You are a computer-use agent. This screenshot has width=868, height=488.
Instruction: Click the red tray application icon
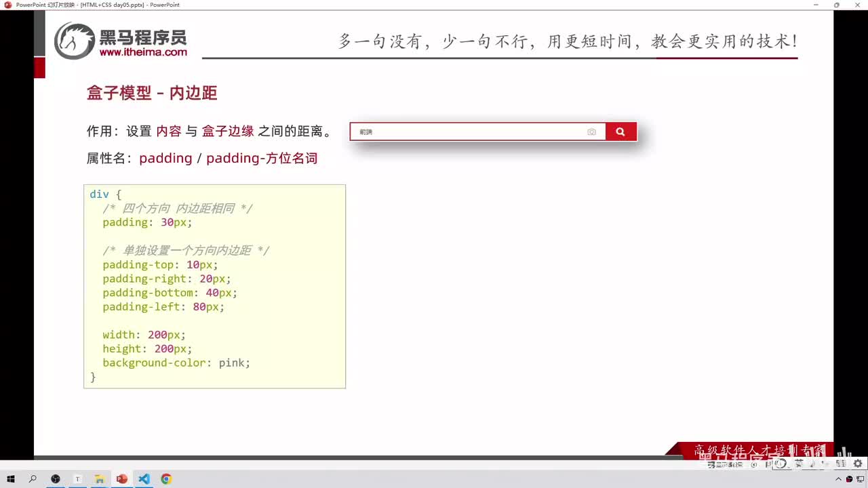click(849, 479)
